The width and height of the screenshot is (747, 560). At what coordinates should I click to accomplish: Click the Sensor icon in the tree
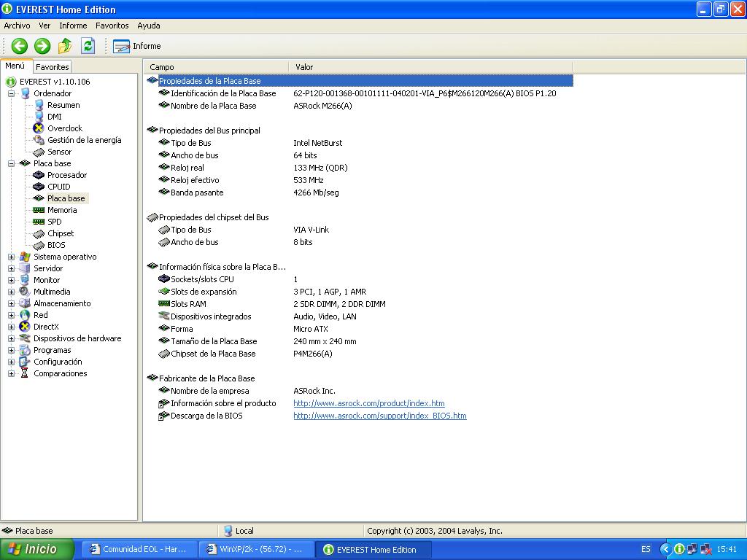click(x=39, y=152)
